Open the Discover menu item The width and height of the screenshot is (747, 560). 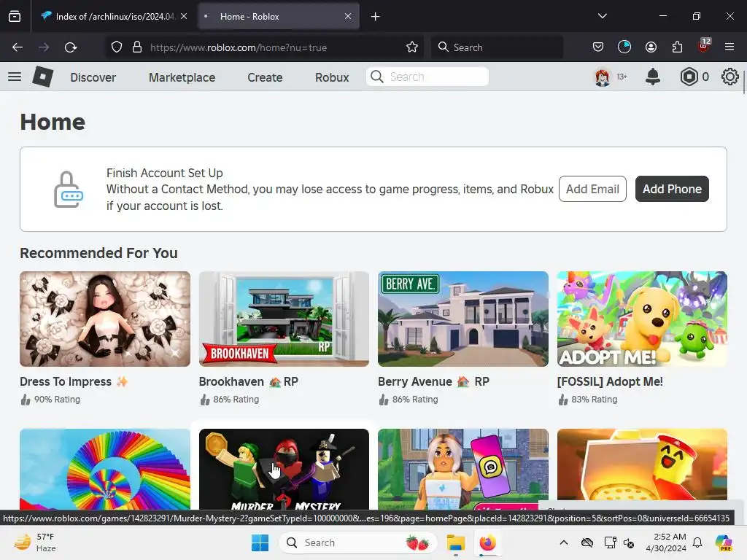(93, 77)
